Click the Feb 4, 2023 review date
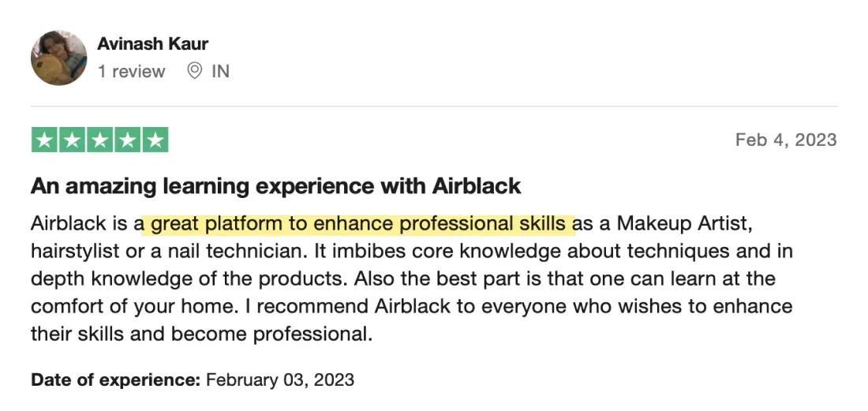This screenshot has height=411, width=868. point(786,140)
